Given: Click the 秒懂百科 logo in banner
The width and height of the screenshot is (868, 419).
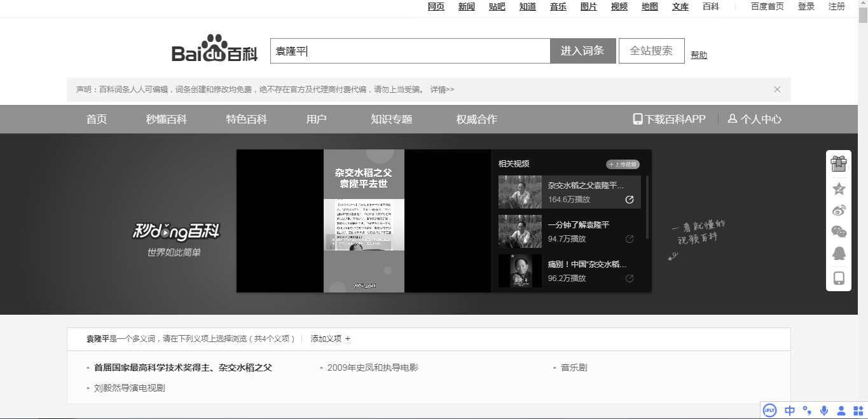Looking at the screenshot, I should [x=176, y=233].
